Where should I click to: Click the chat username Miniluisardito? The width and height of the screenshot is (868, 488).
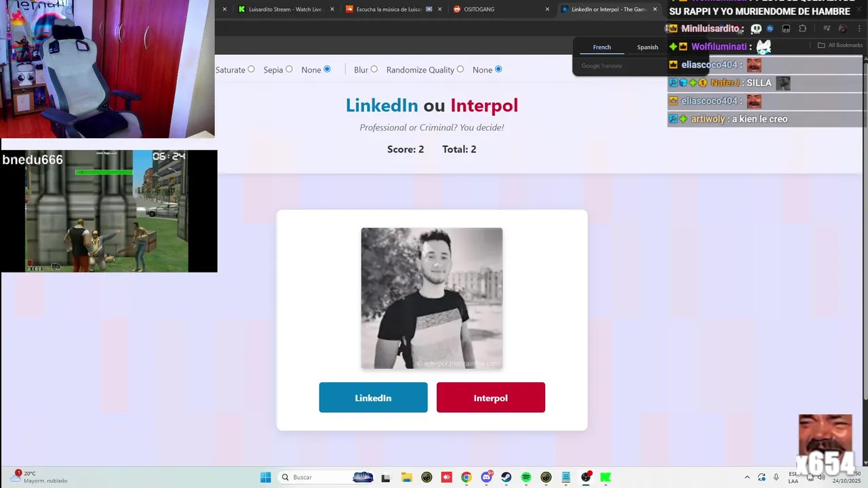point(711,28)
